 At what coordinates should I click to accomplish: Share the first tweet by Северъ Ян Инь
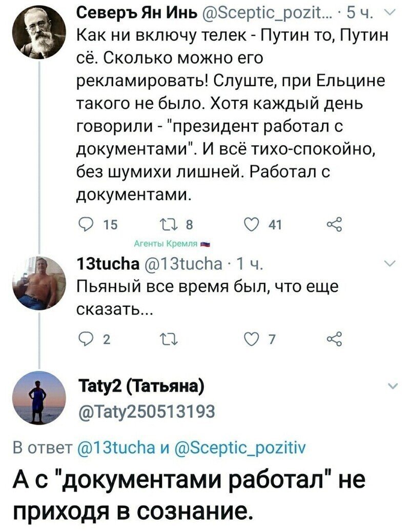pyautogui.click(x=335, y=224)
